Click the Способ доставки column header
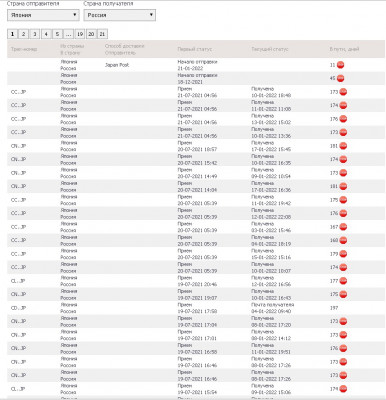The height and width of the screenshot is (400, 386). (124, 46)
